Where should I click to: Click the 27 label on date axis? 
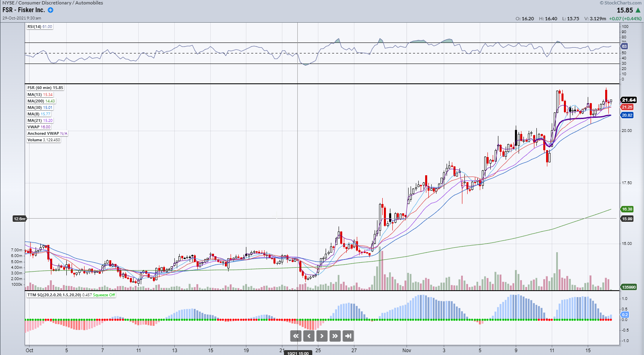(354, 350)
